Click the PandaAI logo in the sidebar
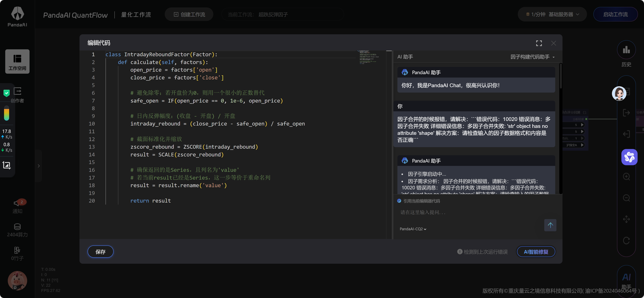 point(17,17)
